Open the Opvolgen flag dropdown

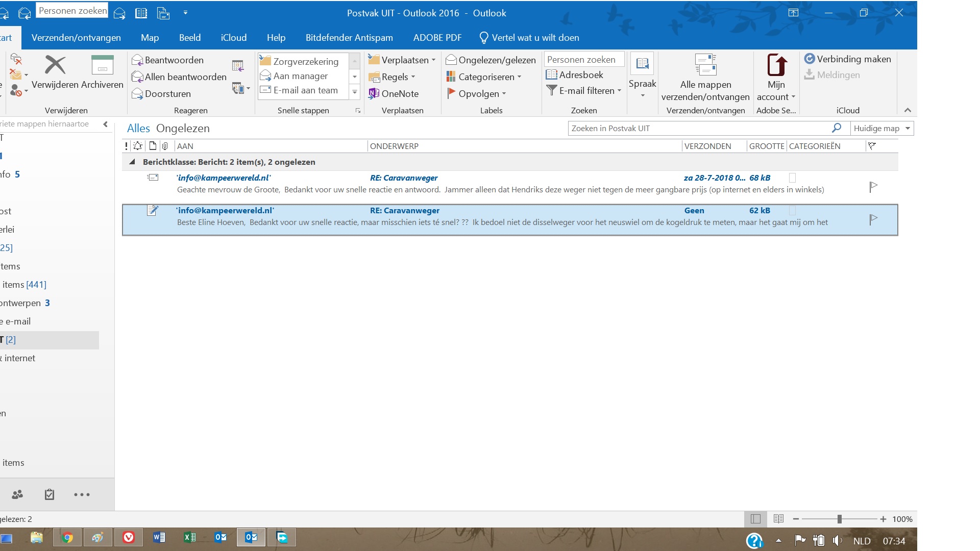[x=476, y=94]
